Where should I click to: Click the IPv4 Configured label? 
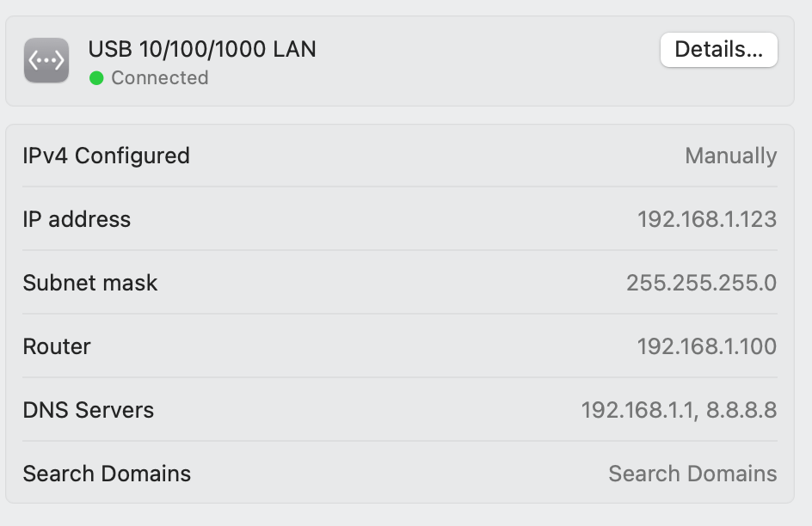pyautogui.click(x=106, y=156)
